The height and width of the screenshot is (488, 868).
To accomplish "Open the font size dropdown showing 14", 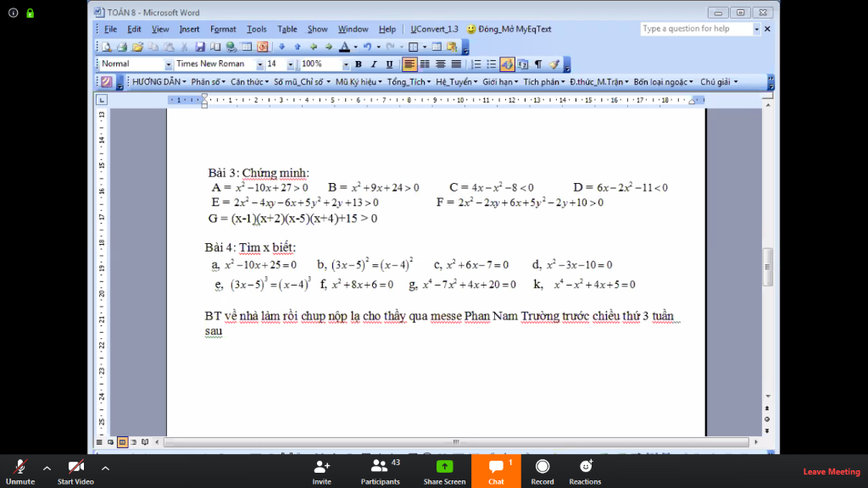I will (290, 64).
